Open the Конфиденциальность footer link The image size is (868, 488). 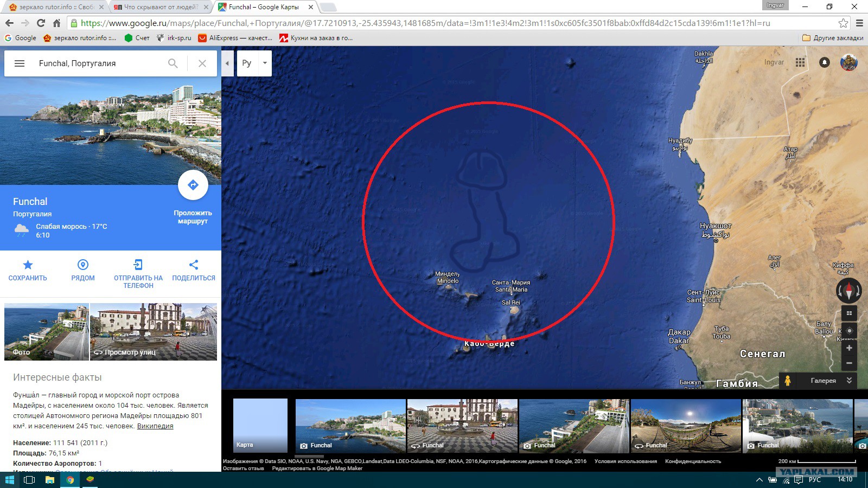click(693, 461)
